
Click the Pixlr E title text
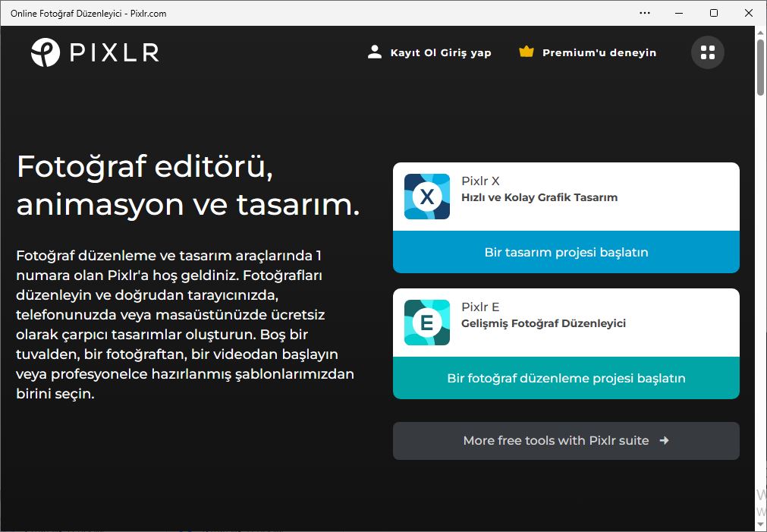[480, 307]
